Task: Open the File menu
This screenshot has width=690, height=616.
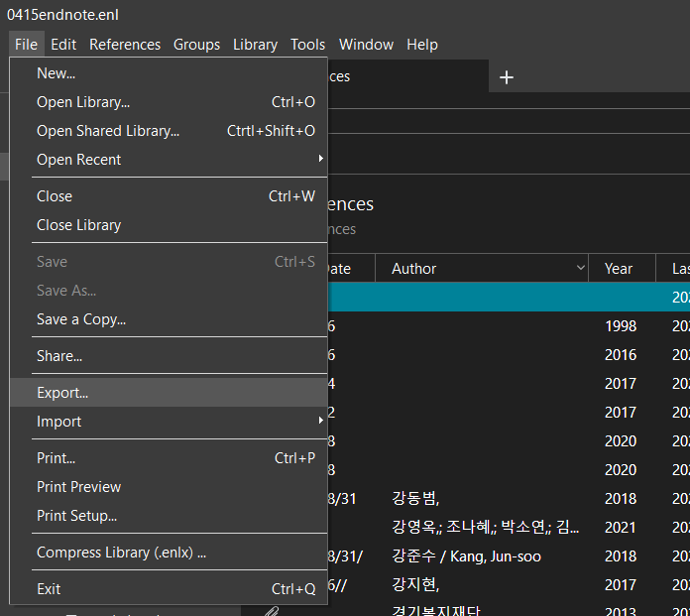Action: coord(27,45)
